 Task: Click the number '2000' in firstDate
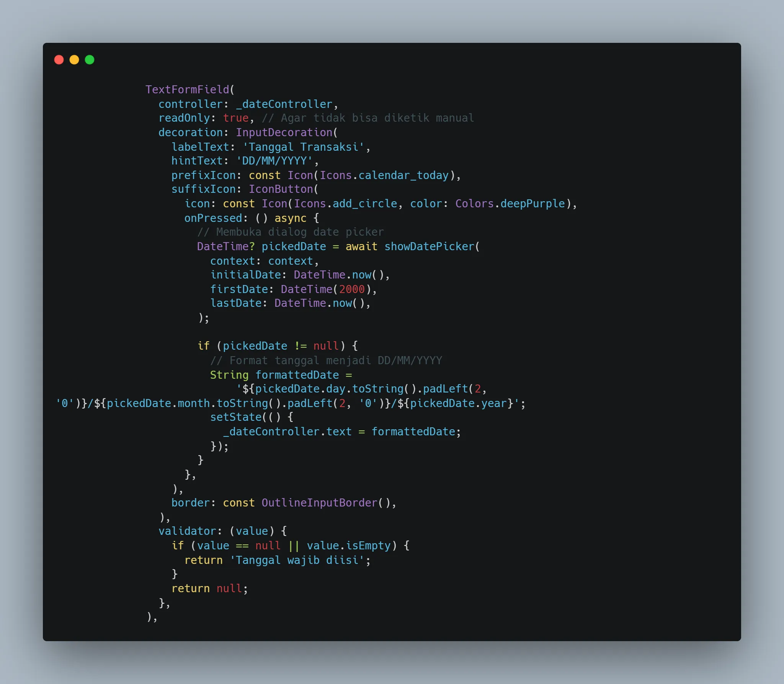352,289
